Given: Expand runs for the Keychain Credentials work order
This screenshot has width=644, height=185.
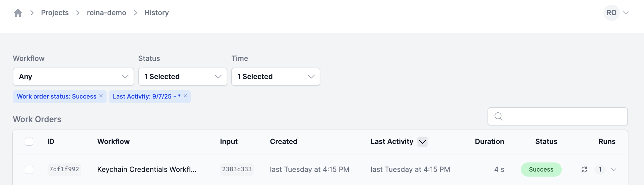Looking at the screenshot, I should [614, 170].
